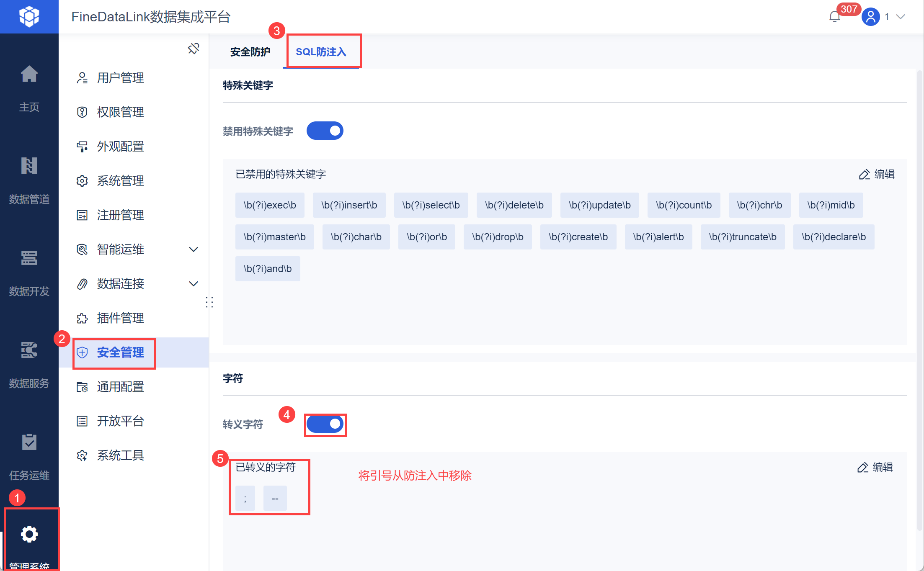Click the user avatar icon
Image resolution: width=924 pixels, height=571 pixels.
click(x=870, y=17)
